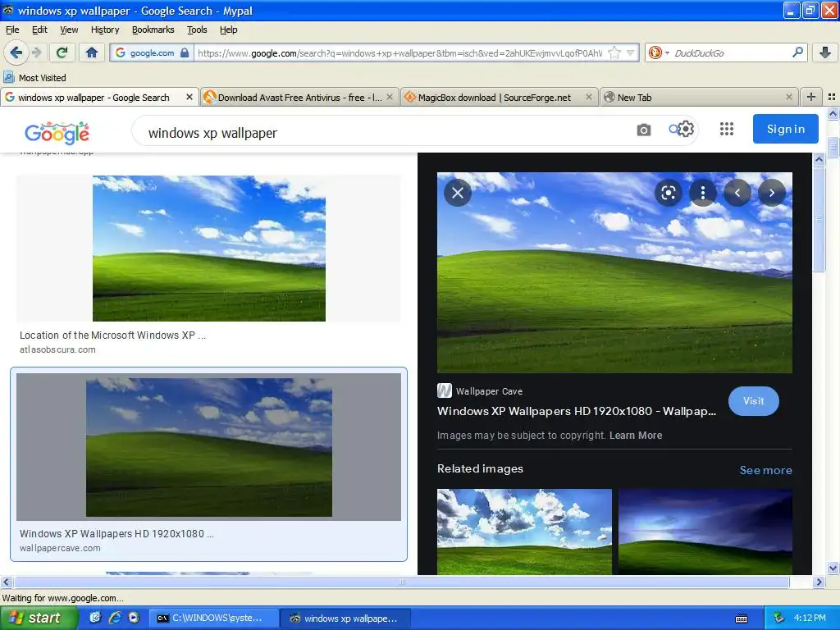This screenshot has height=630, width=840.
Task: Open the list all tabs button
Action: pyautogui.click(x=832, y=97)
